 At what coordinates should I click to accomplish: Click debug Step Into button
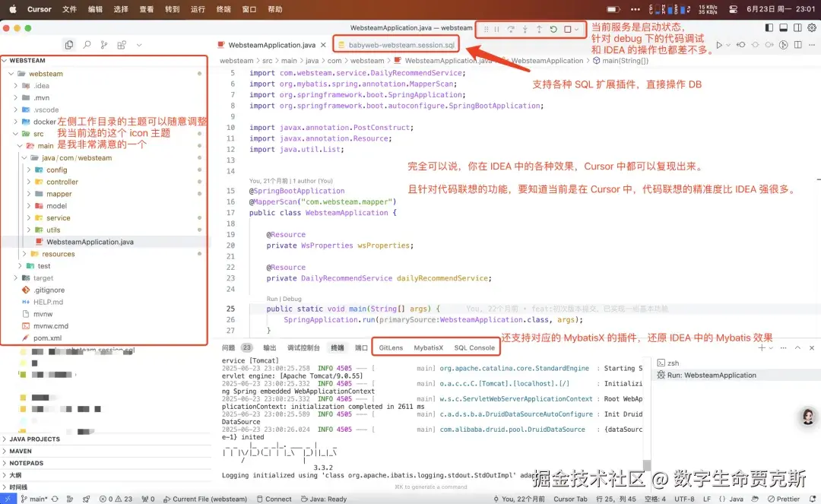pyautogui.click(x=525, y=30)
